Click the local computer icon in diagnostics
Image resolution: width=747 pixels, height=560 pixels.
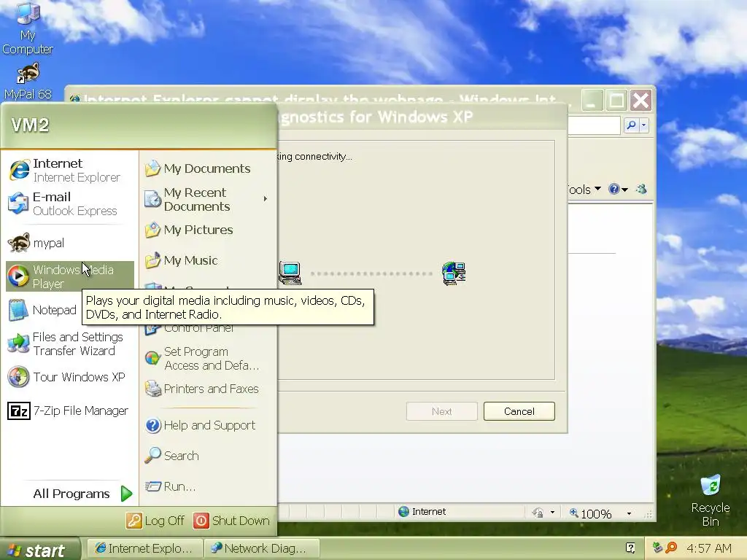(290, 273)
